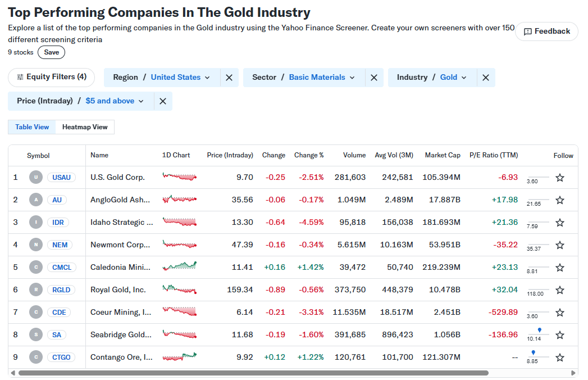
Task: Follow Seabridge Gold via star icon
Action: tap(559, 335)
